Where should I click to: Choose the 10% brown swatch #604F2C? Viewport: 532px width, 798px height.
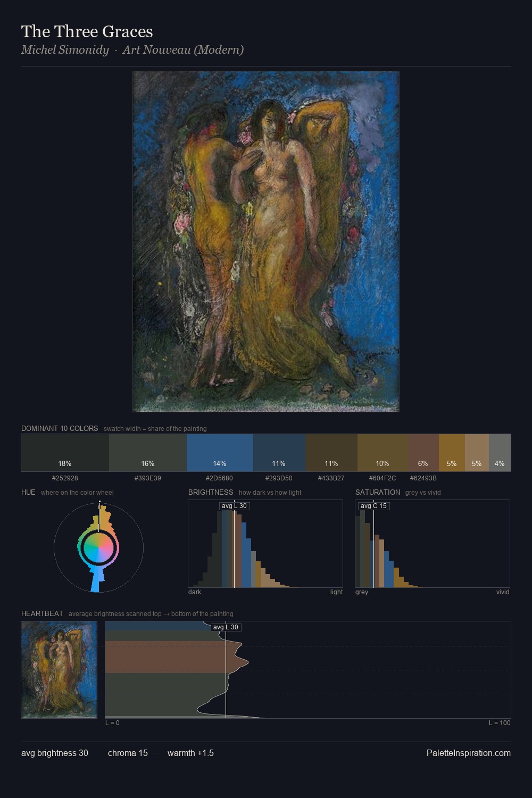(383, 453)
